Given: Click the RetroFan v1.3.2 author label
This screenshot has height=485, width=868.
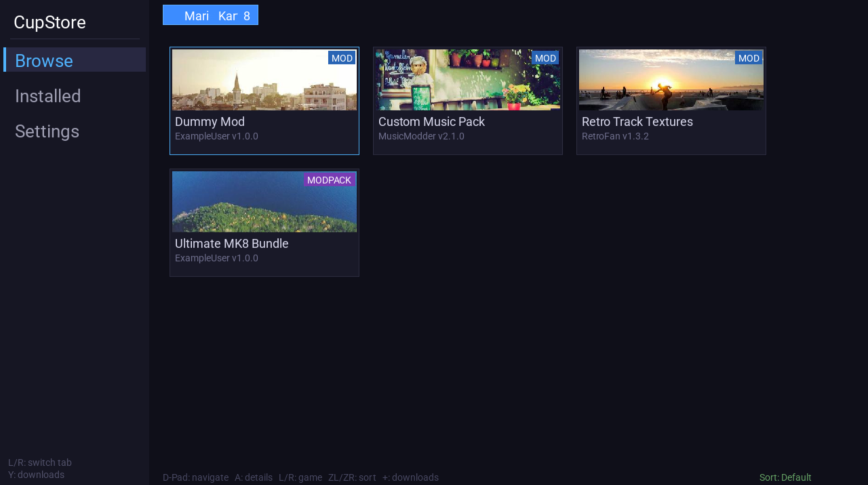Looking at the screenshot, I should click(615, 136).
